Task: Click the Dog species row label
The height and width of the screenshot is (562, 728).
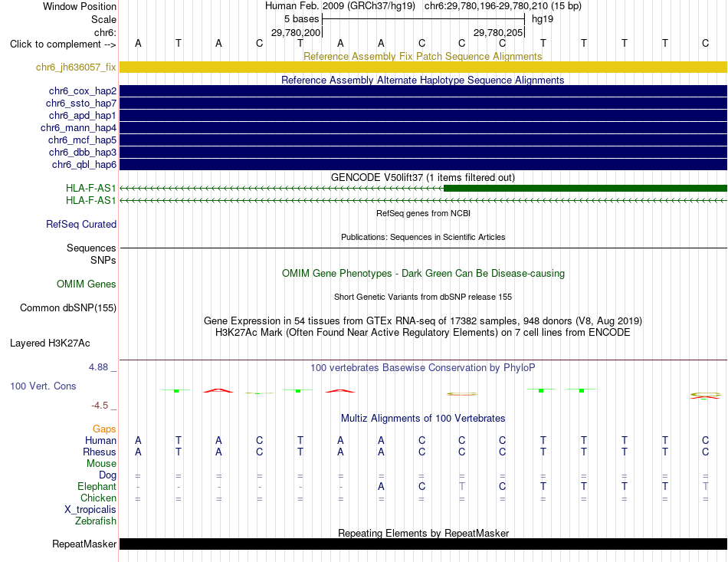Action: point(108,475)
